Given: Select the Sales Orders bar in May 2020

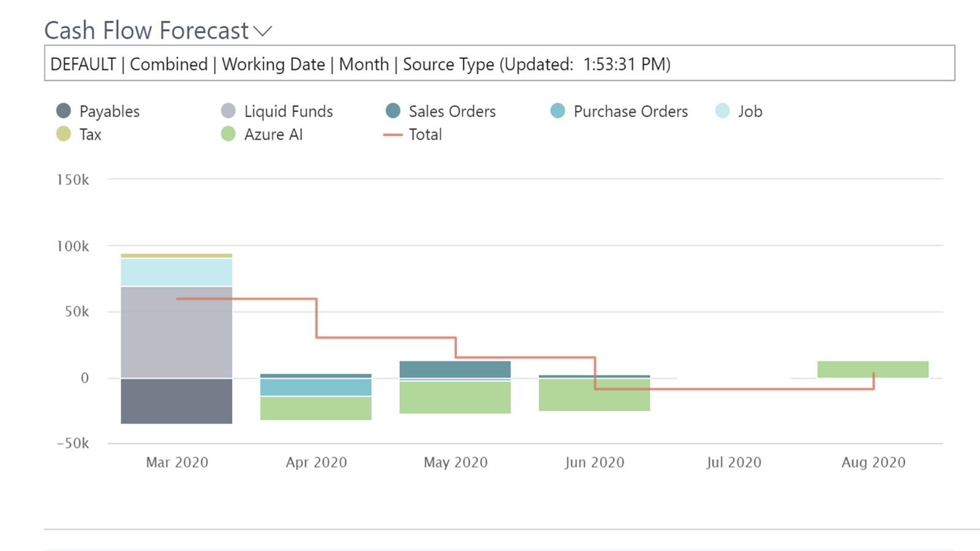Looking at the screenshot, I should [455, 369].
